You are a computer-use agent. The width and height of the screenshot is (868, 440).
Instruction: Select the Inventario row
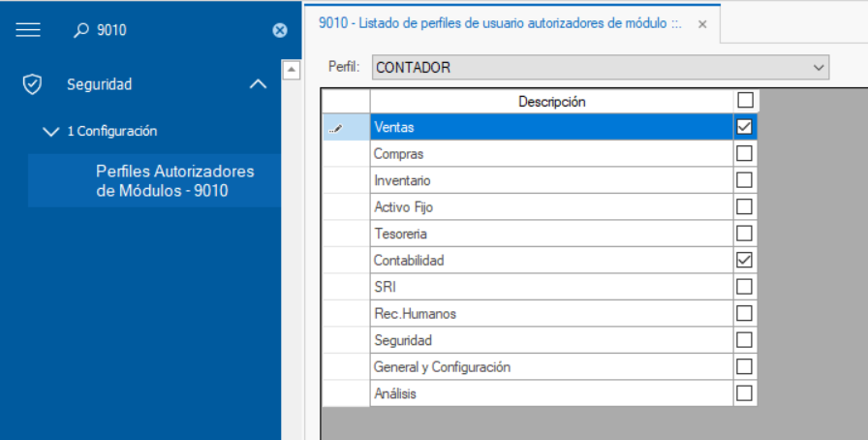[x=551, y=180]
